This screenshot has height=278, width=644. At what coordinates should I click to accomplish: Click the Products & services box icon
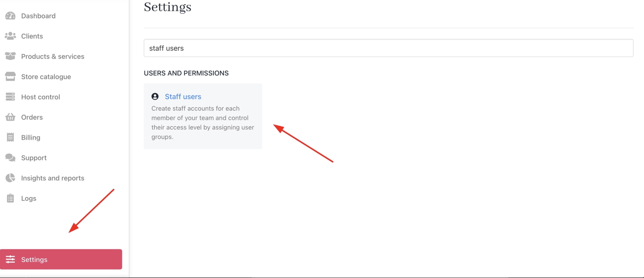(10, 56)
